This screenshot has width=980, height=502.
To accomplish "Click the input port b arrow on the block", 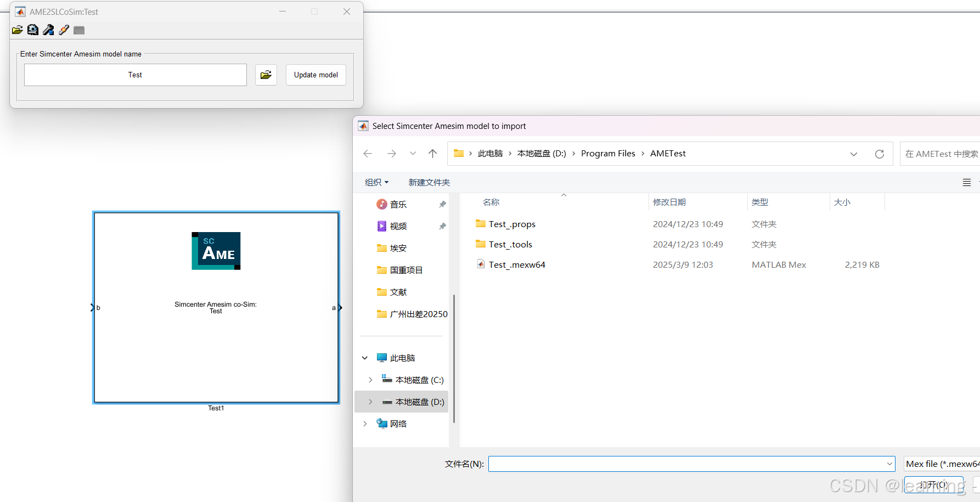I will (x=93, y=308).
